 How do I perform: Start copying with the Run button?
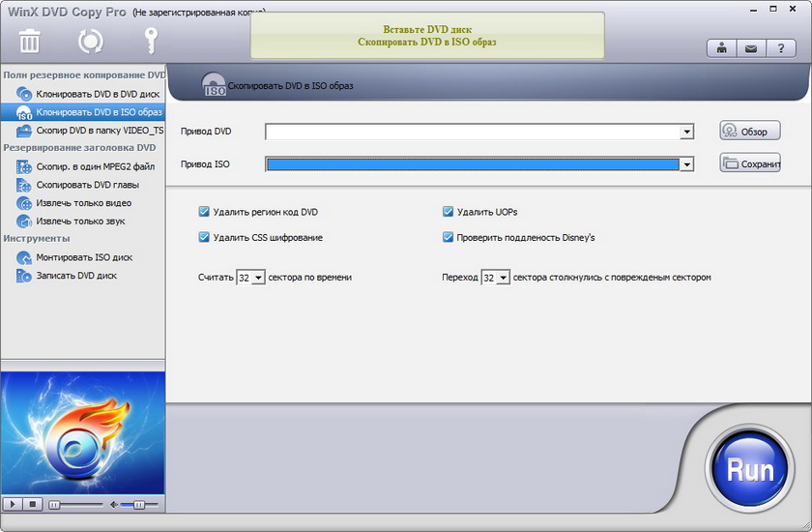pyautogui.click(x=749, y=469)
